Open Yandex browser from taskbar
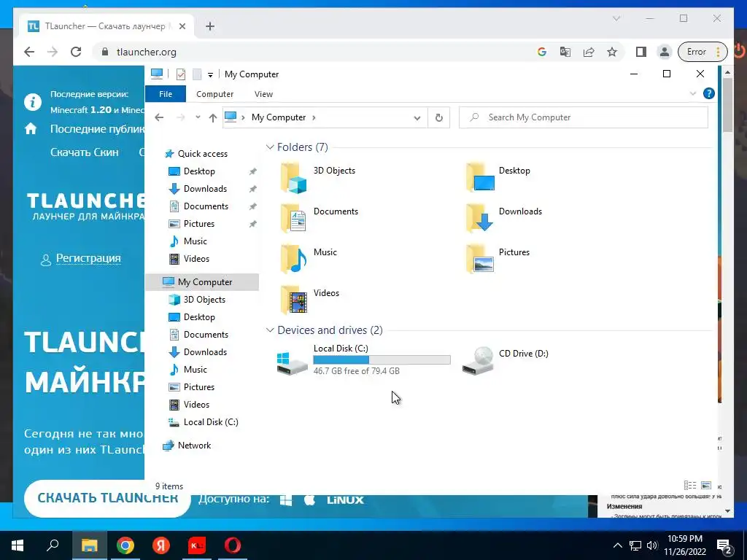This screenshot has height=560, width=747. point(161,545)
